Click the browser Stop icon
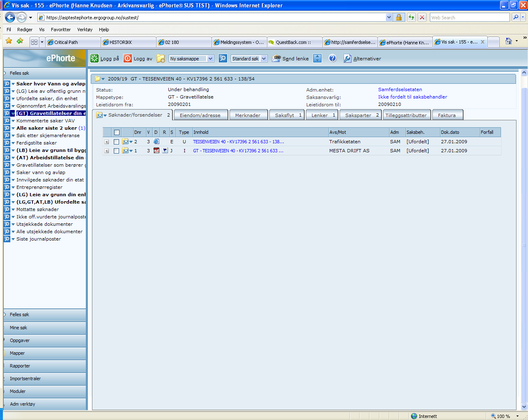Screen dimensions: 528x420 tap(422, 17)
